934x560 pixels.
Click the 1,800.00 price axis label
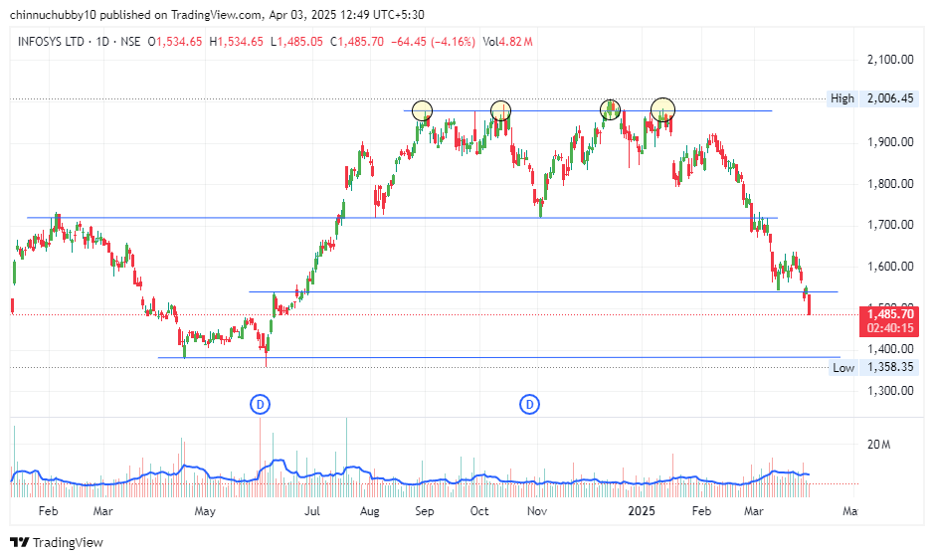[890, 183]
